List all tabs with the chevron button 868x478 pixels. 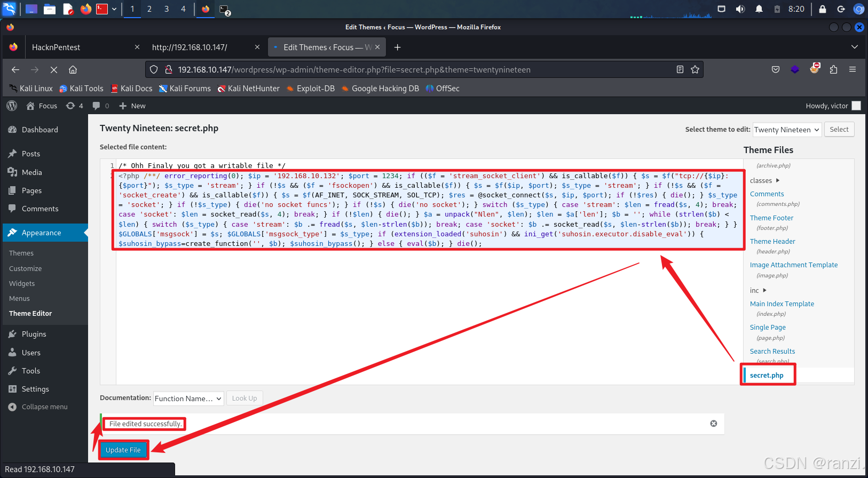854,47
